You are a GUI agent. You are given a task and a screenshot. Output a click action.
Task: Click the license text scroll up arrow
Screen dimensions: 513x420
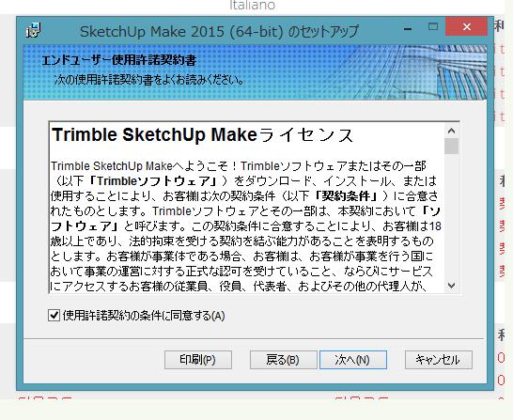452,131
